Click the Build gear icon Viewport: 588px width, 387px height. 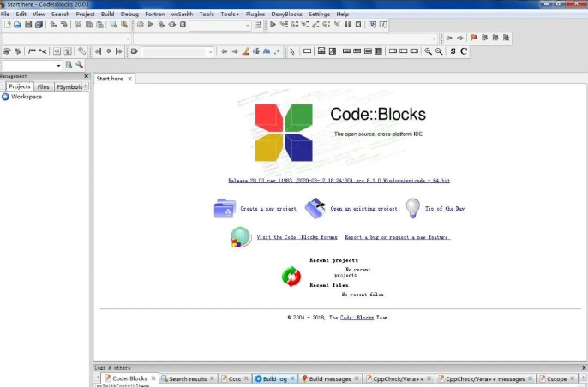141,25
